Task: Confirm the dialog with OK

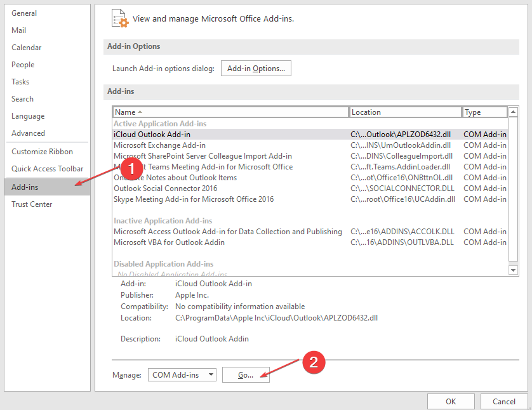Action: point(451,402)
